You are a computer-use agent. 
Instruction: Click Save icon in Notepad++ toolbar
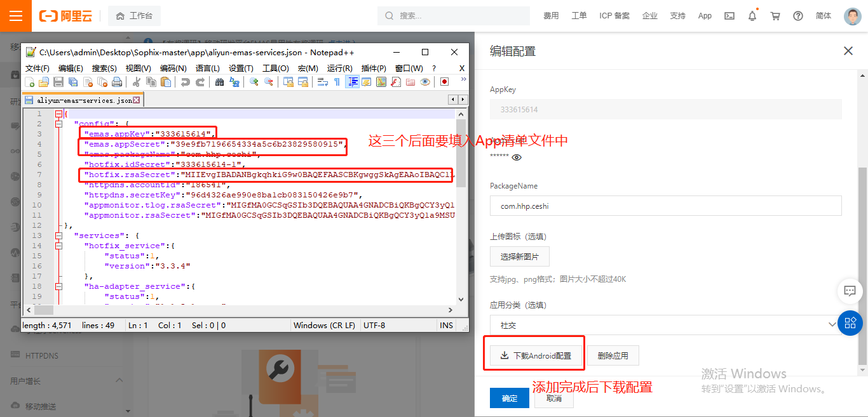coord(58,82)
